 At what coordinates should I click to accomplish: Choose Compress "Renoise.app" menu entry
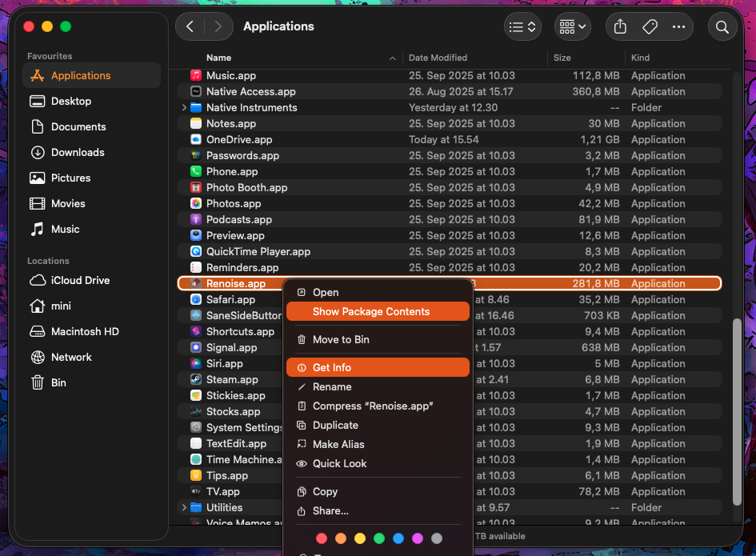coord(373,406)
